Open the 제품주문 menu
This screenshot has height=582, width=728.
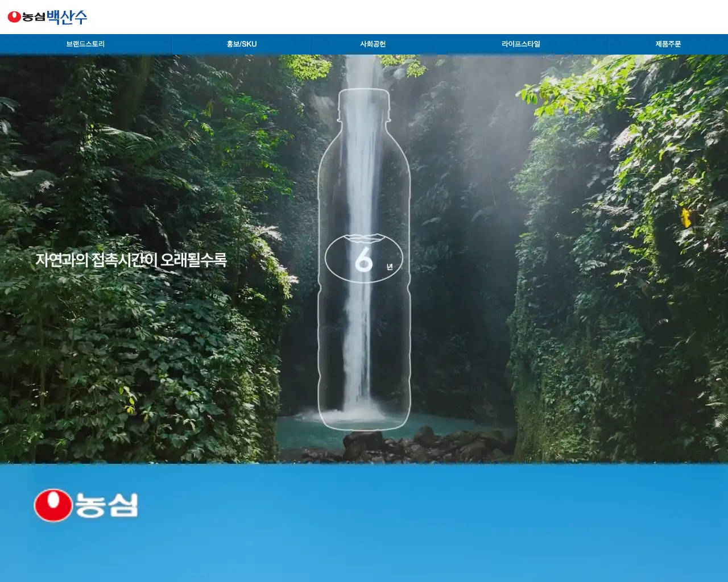tap(668, 44)
